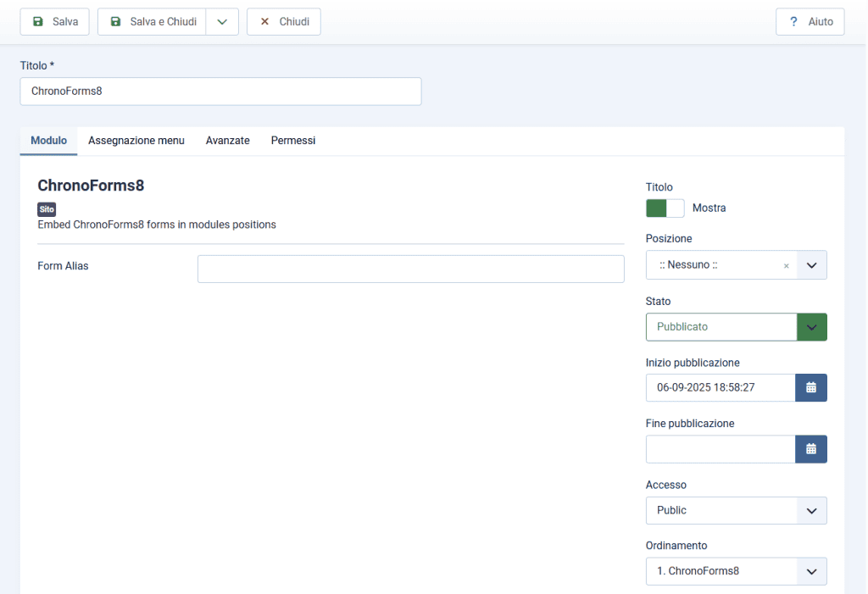This screenshot has height=594, width=868.
Task: Open the Posizione dropdown
Action: pos(811,264)
